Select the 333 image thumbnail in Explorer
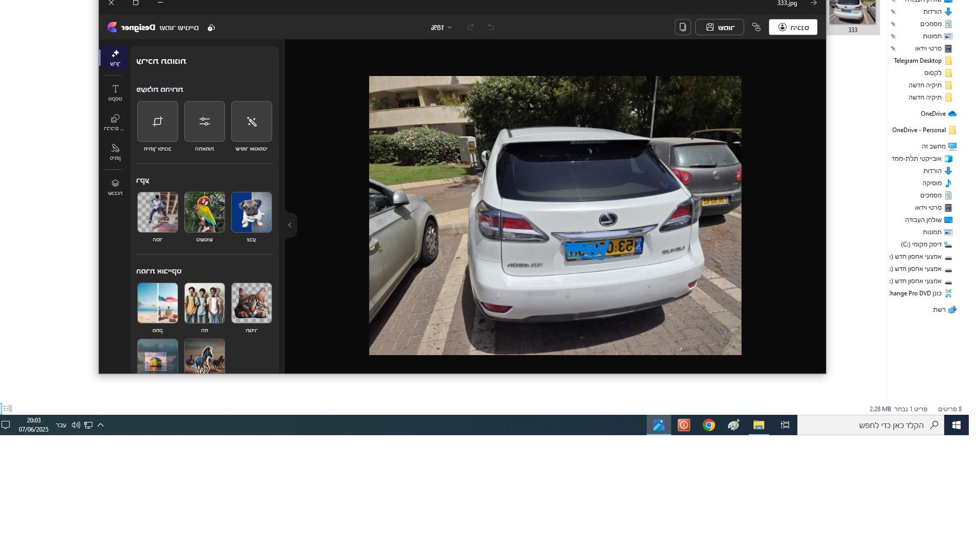 (x=852, y=12)
